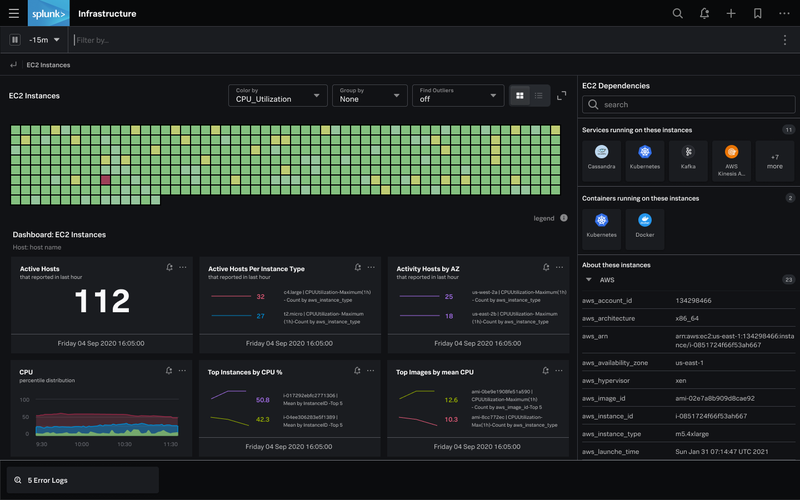Click the aws_availability_zone value us-east-1
This screenshot has height=500, width=800.
point(689,363)
